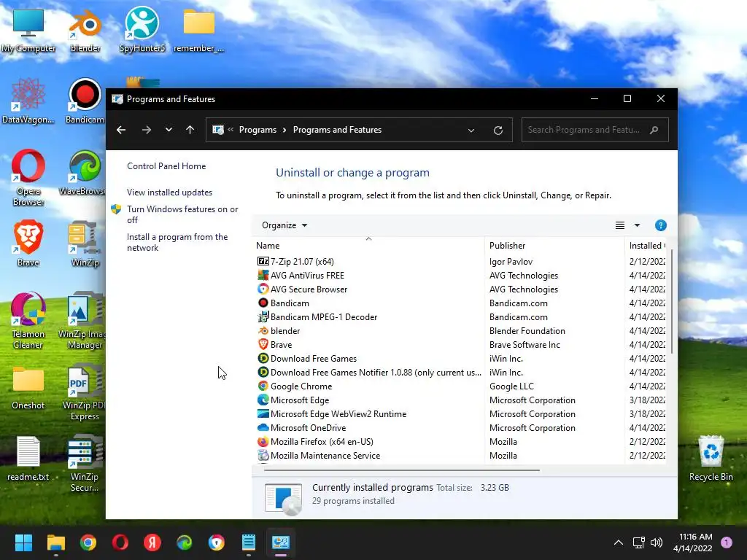Open the Organize dropdown menu
Image resolution: width=747 pixels, height=560 pixels.
(285, 225)
